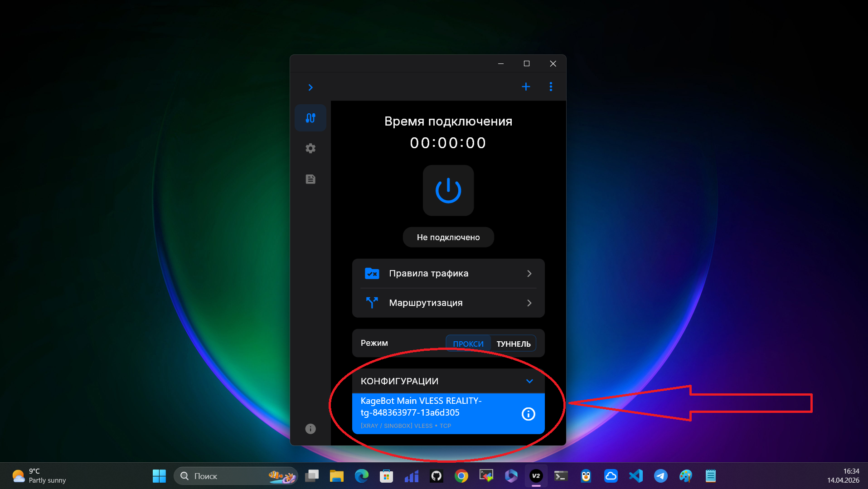
Task: Launch Google Chrome from the taskbar
Action: 461,476
